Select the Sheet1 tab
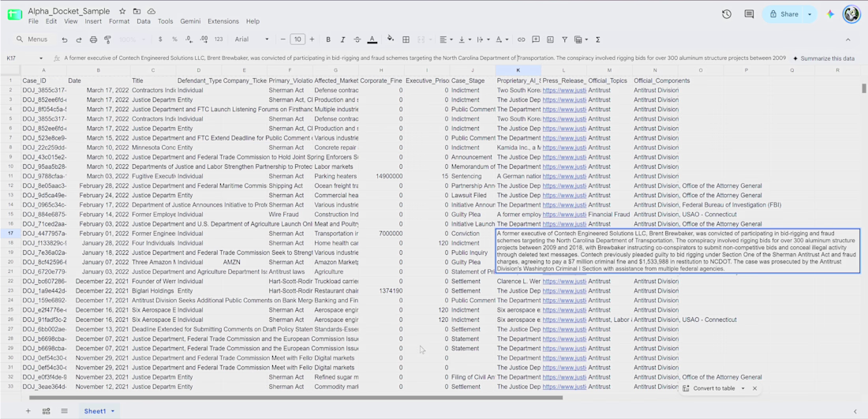 click(99, 410)
